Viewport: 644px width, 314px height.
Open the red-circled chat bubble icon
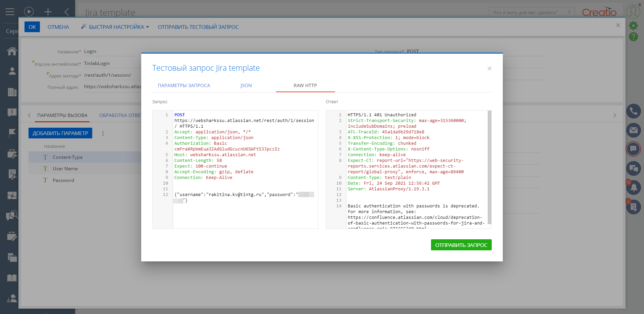click(633, 149)
